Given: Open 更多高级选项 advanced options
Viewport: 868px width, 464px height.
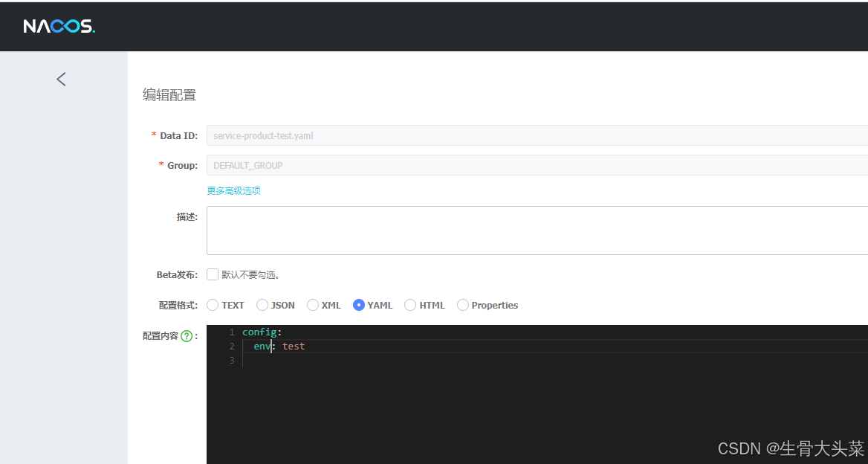Looking at the screenshot, I should point(233,190).
